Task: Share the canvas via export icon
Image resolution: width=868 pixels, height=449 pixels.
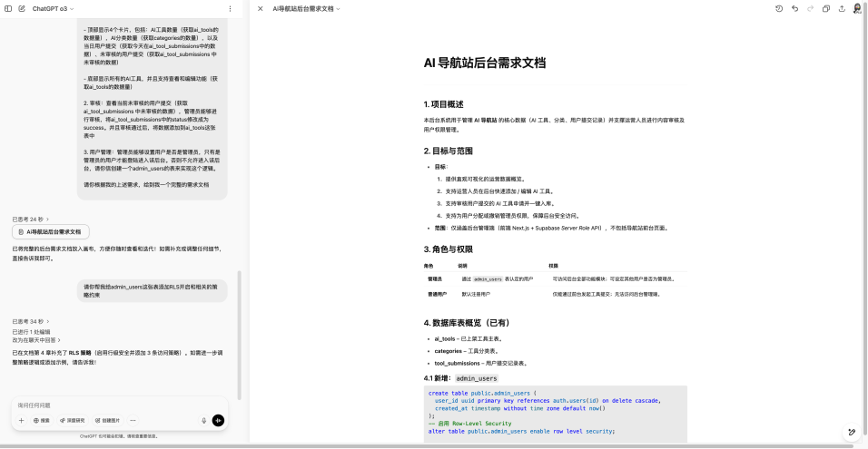Action: (x=842, y=8)
